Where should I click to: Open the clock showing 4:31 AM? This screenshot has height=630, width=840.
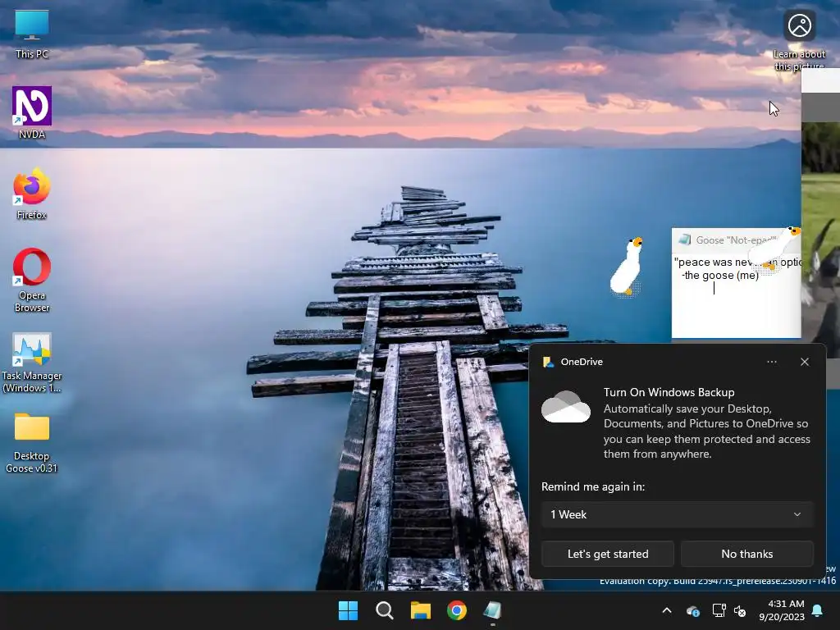pyautogui.click(x=782, y=610)
